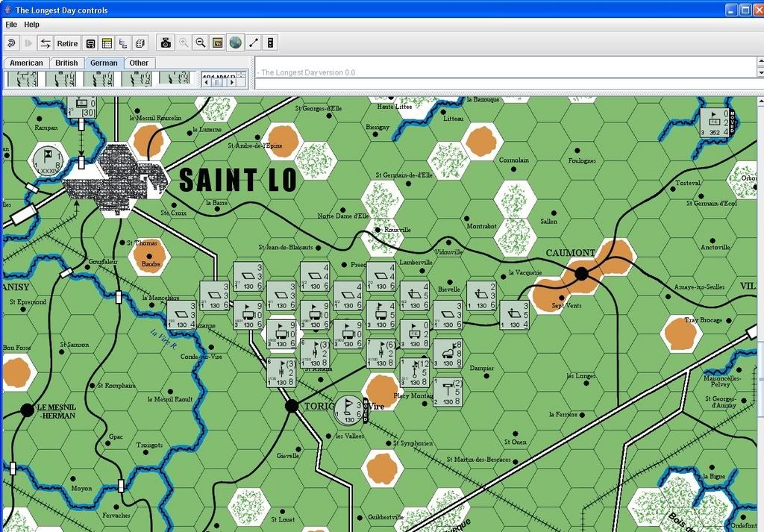Select the 3 3 4 counter by la Mancellere
Viewport: 764px width, 532px height.
[182, 315]
